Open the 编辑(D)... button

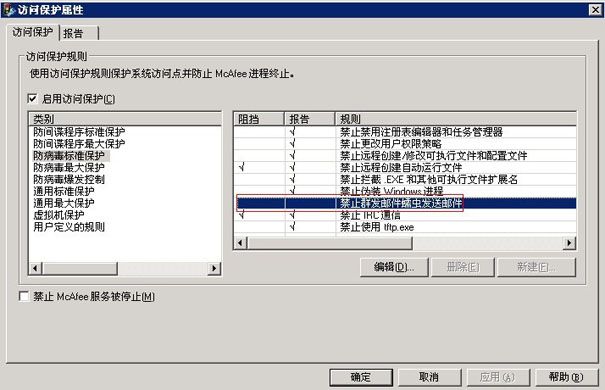(x=394, y=267)
